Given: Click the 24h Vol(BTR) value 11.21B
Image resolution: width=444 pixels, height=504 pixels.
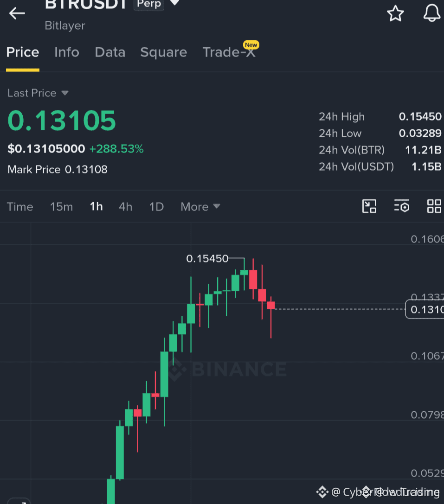Looking at the screenshot, I should [x=423, y=150].
